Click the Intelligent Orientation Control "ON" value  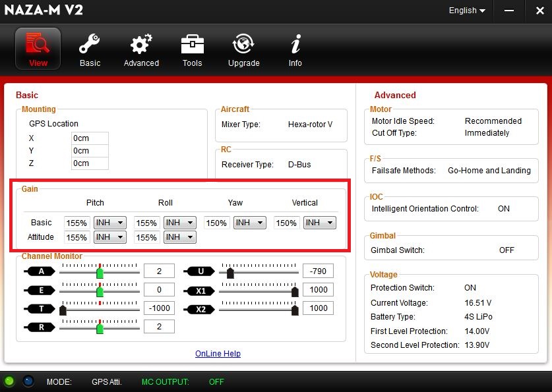click(x=504, y=208)
